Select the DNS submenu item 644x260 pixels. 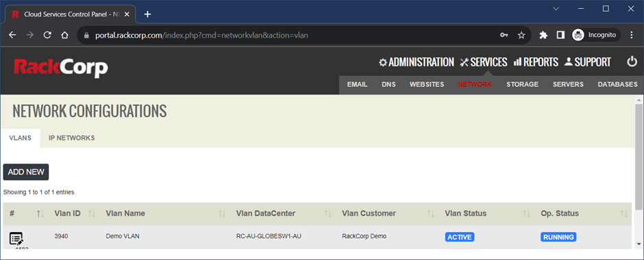pos(388,84)
